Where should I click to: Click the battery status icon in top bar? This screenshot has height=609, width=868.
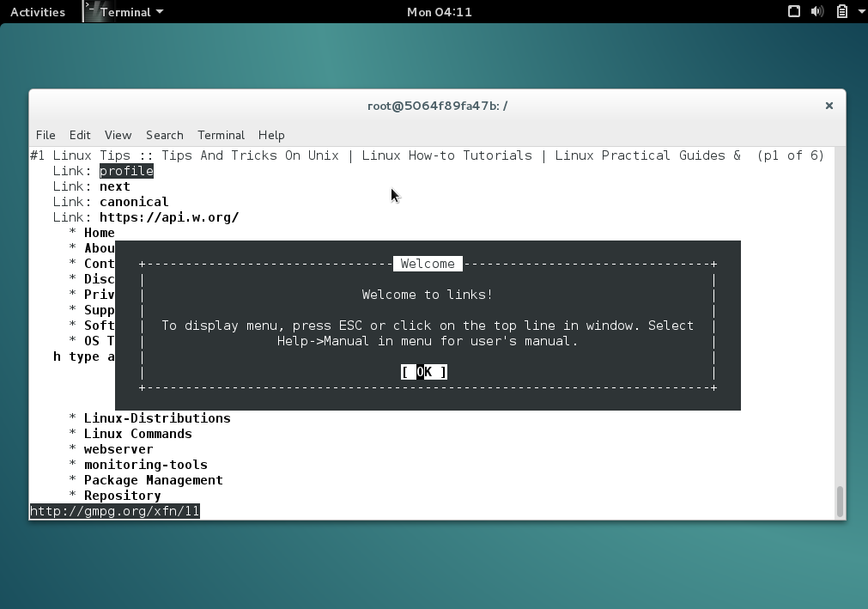tap(840, 11)
